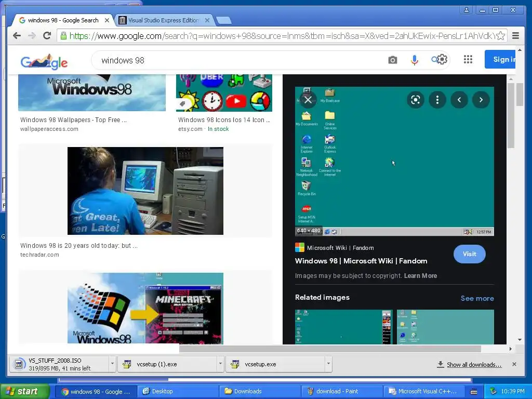Open the techradar woman at computer image
Viewport: 532px width, 399px height.
click(x=145, y=191)
